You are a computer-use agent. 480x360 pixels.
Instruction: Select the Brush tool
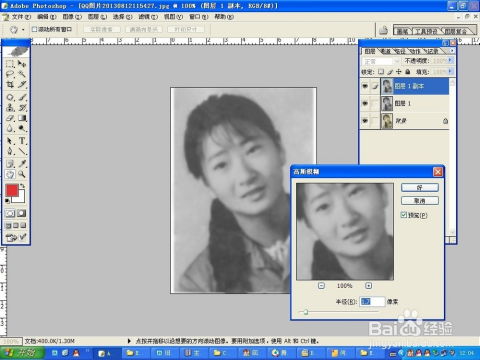(x=22, y=97)
